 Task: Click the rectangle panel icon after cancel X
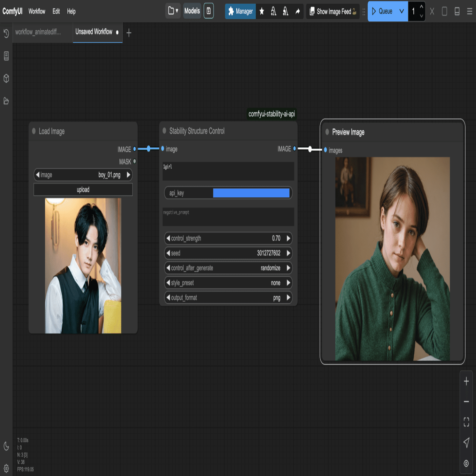click(445, 12)
